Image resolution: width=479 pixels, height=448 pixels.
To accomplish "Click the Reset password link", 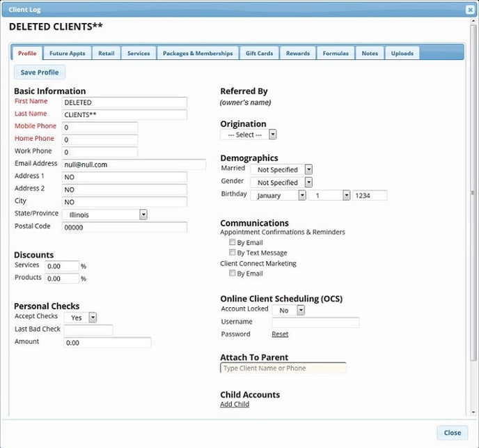I will [280, 334].
